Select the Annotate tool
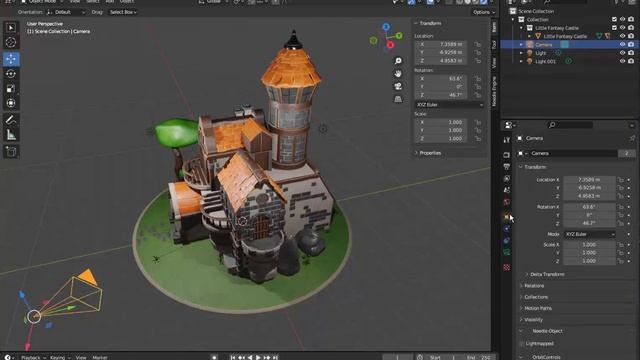Screen dimensions: 640x360 [x=11, y=120]
